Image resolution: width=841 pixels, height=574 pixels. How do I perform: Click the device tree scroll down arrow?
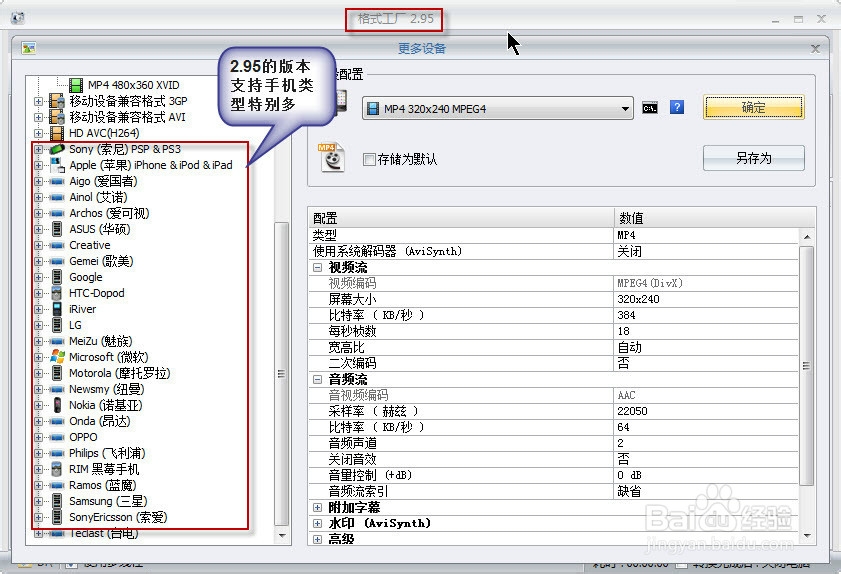pyautogui.click(x=282, y=536)
